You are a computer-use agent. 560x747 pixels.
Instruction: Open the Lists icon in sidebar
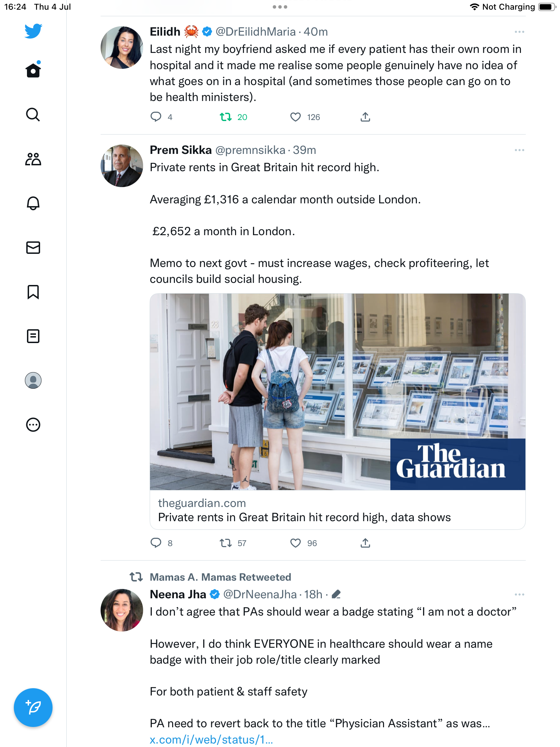[x=33, y=336]
